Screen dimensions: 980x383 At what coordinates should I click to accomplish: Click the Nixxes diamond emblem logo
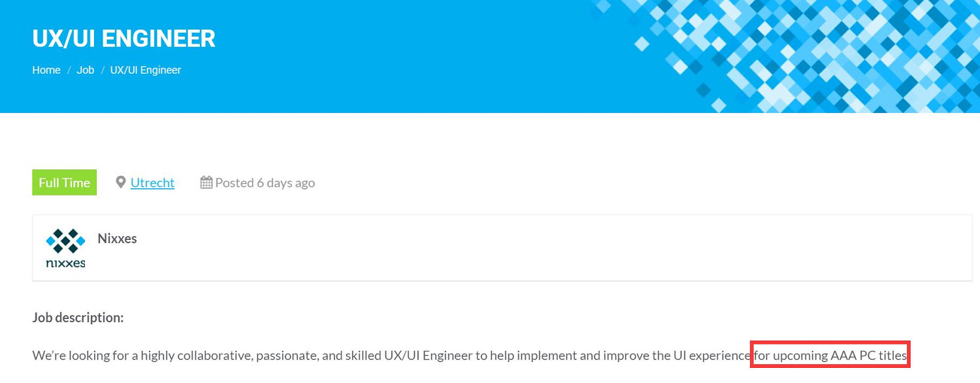pos(65,241)
